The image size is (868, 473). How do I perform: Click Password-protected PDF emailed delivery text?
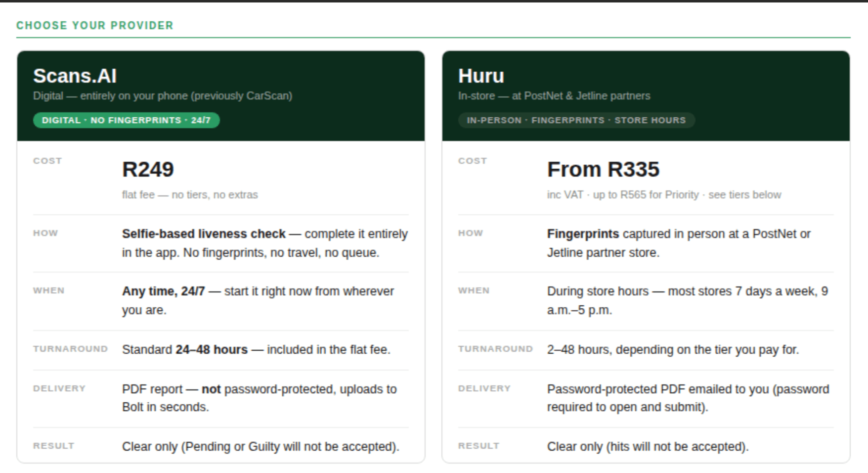coord(688,398)
